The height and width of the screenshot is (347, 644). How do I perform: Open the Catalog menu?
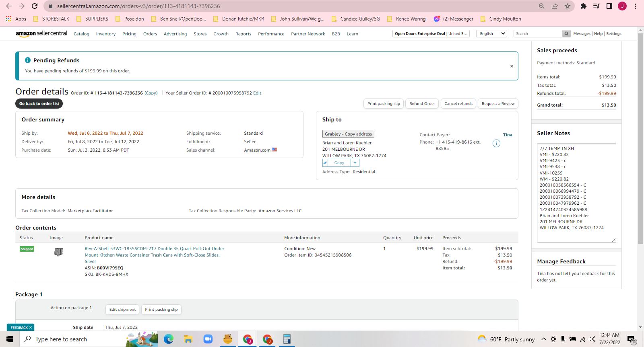(x=81, y=34)
